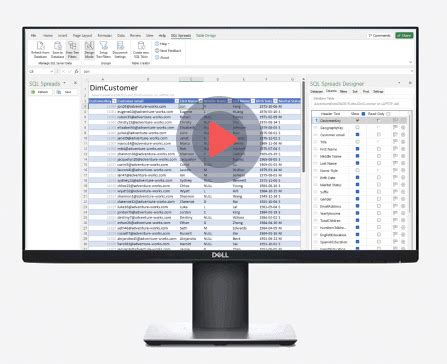
Task: Close the left SQL Spreads pane
Action: click(x=75, y=83)
